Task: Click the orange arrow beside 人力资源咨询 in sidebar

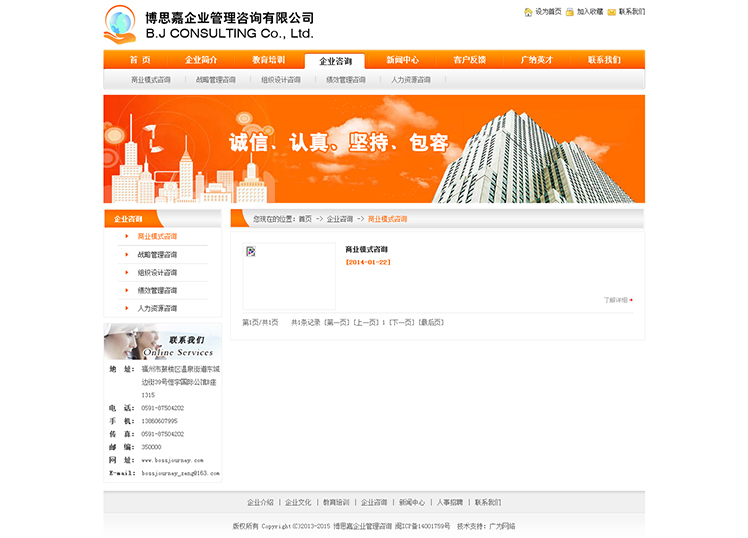Action: 127,308
